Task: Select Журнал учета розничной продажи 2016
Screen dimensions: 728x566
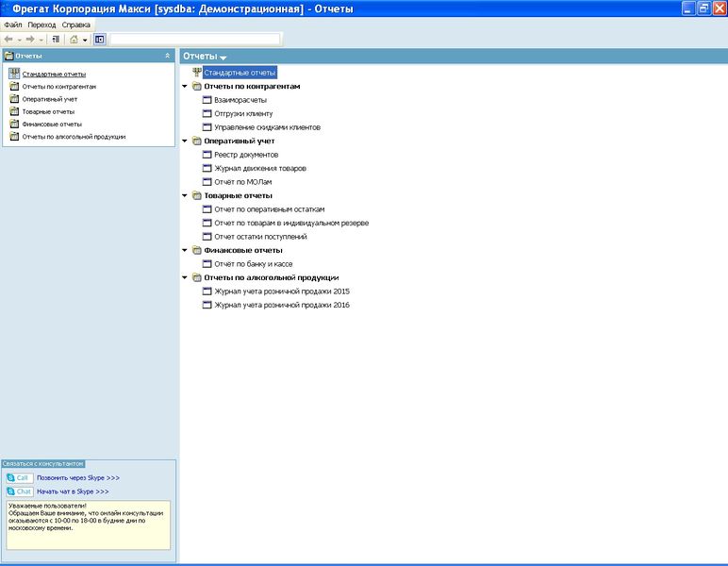Action: [x=281, y=305]
